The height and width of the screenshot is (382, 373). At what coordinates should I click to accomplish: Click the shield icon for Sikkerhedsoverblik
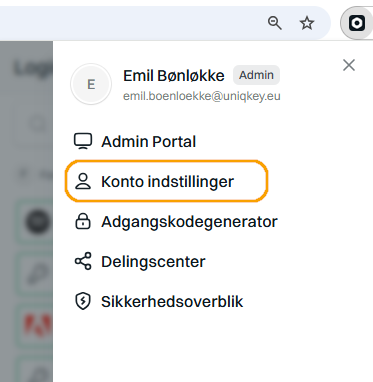(83, 301)
